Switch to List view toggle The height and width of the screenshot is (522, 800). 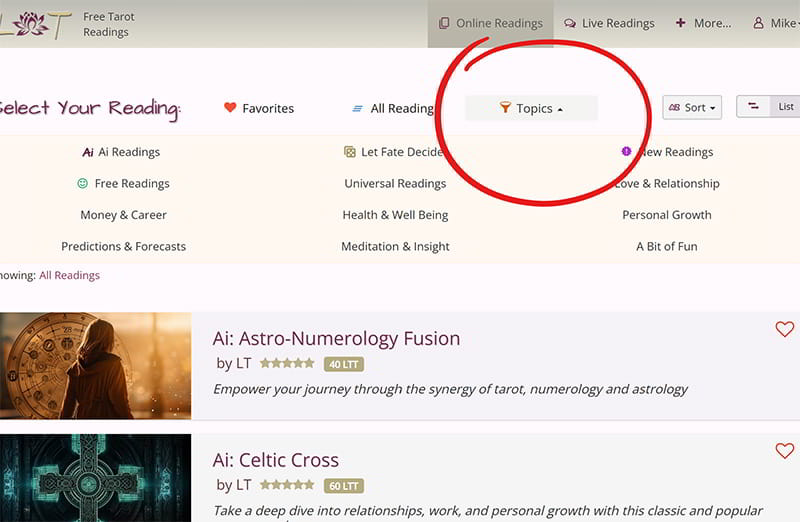coord(786,107)
